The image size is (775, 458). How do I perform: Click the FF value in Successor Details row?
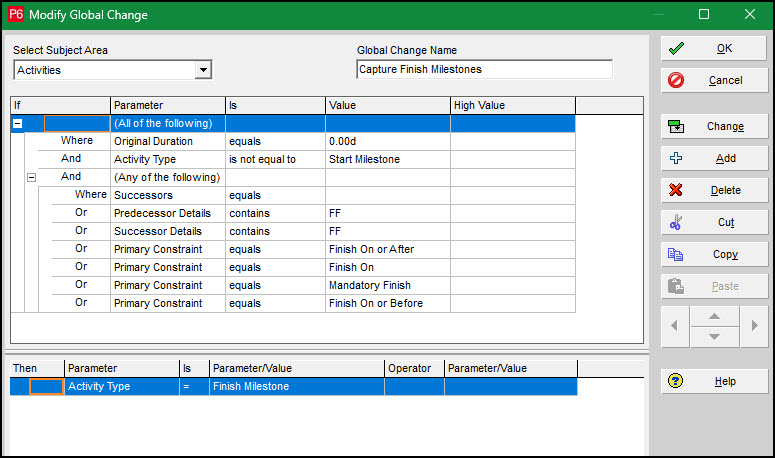[x=388, y=231]
